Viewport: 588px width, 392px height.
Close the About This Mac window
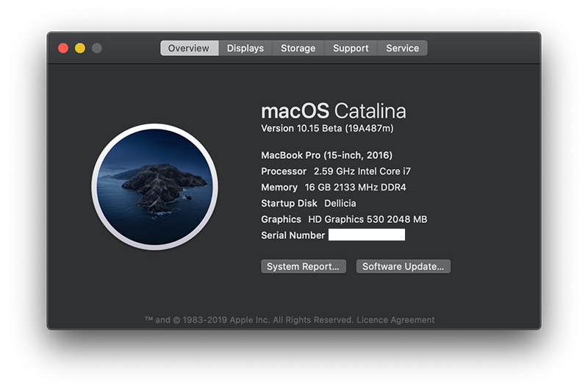[63, 48]
